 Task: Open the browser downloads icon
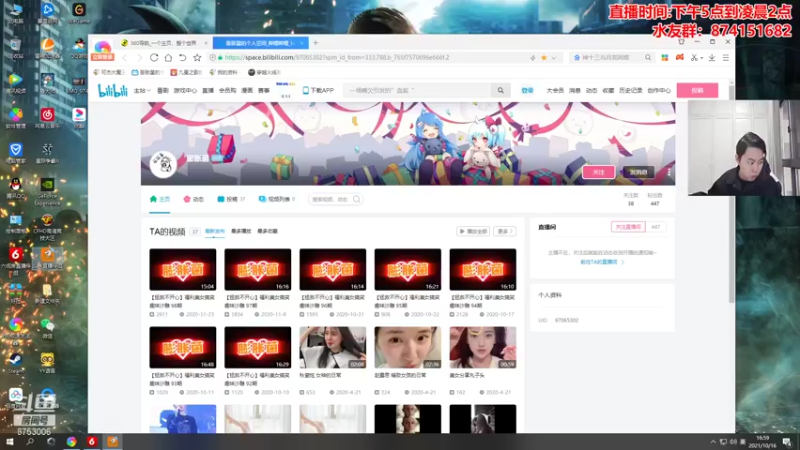click(x=712, y=58)
